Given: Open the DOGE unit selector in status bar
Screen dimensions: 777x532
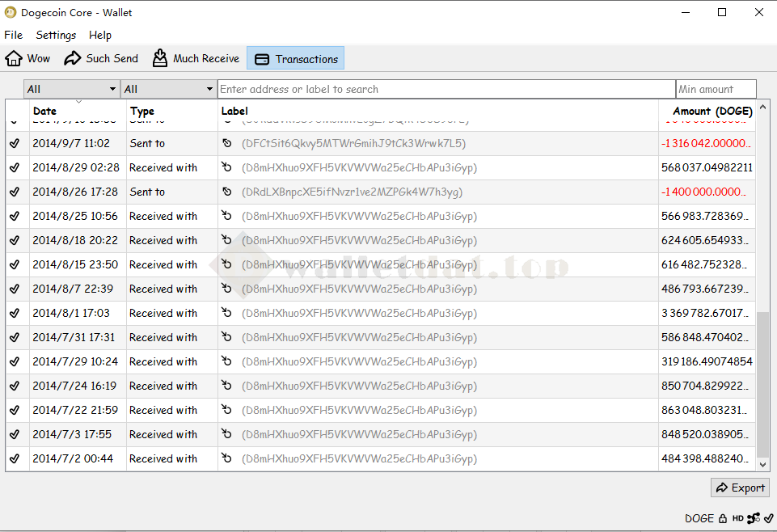Looking at the screenshot, I should [x=699, y=518].
